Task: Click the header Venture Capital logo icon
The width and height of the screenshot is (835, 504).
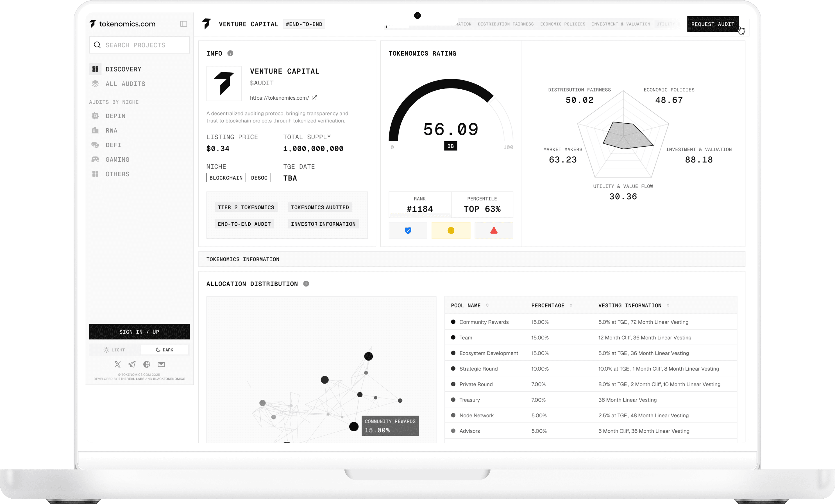Action: point(207,24)
